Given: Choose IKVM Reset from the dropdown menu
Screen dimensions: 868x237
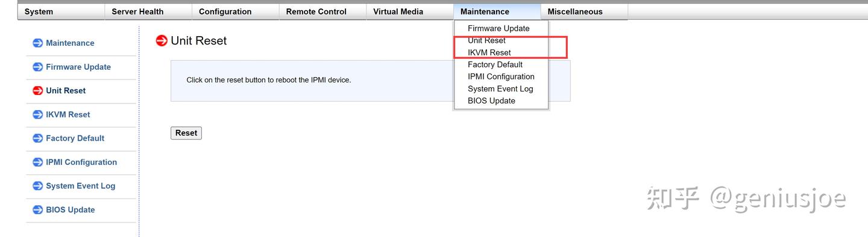Looking at the screenshot, I should click(489, 52).
